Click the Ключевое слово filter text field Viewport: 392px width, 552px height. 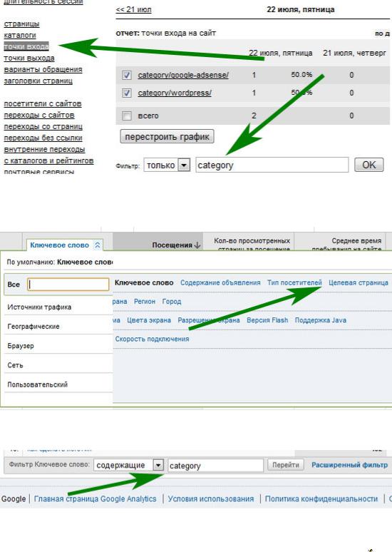(x=215, y=465)
